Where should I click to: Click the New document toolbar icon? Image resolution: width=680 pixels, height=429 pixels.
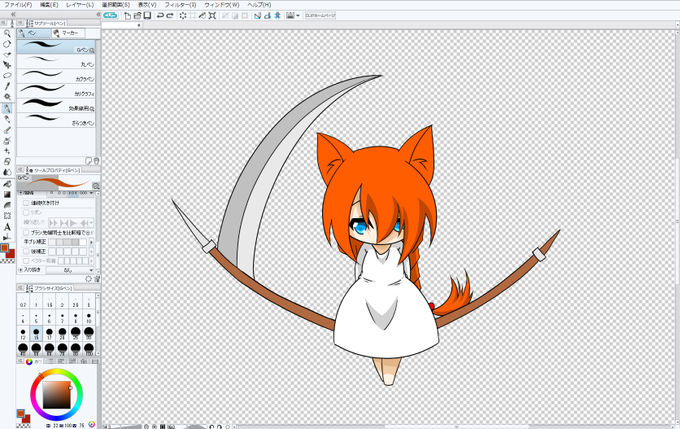pos(127,16)
